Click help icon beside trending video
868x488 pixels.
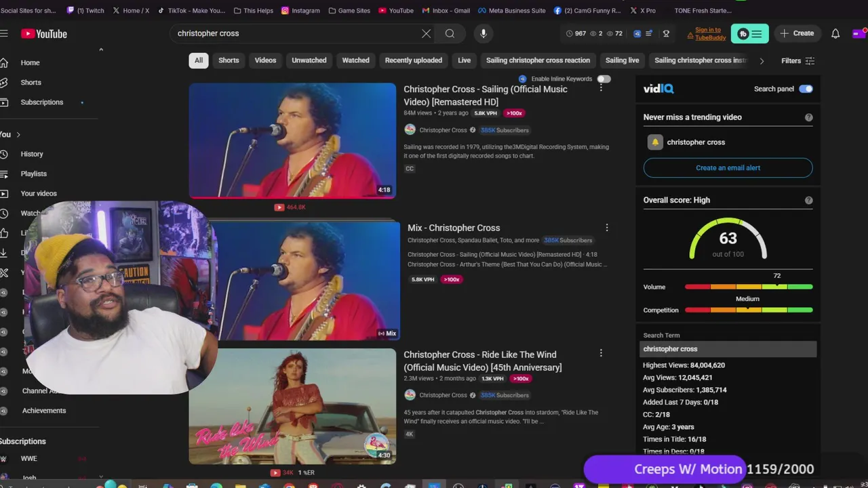click(x=808, y=117)
